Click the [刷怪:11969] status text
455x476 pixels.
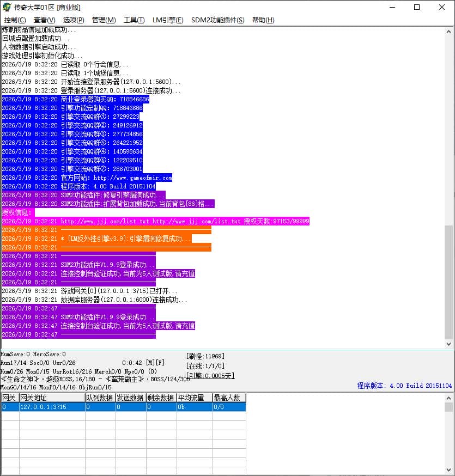tap(205, 356)
